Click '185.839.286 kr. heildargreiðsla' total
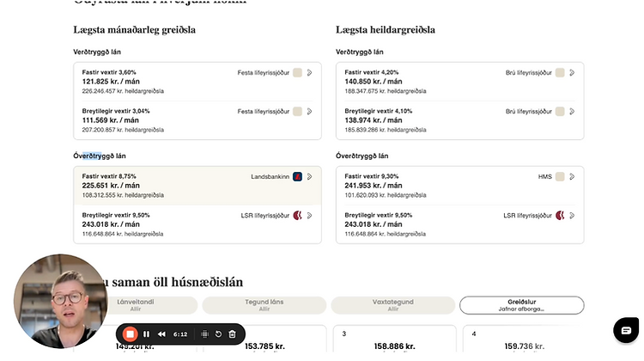644x361 pixels. [386, 130]
